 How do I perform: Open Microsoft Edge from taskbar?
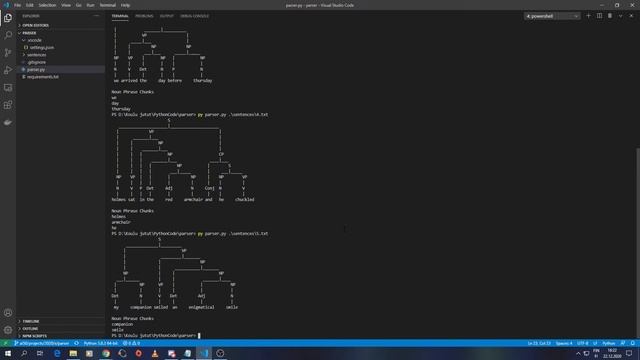(57, 353)
